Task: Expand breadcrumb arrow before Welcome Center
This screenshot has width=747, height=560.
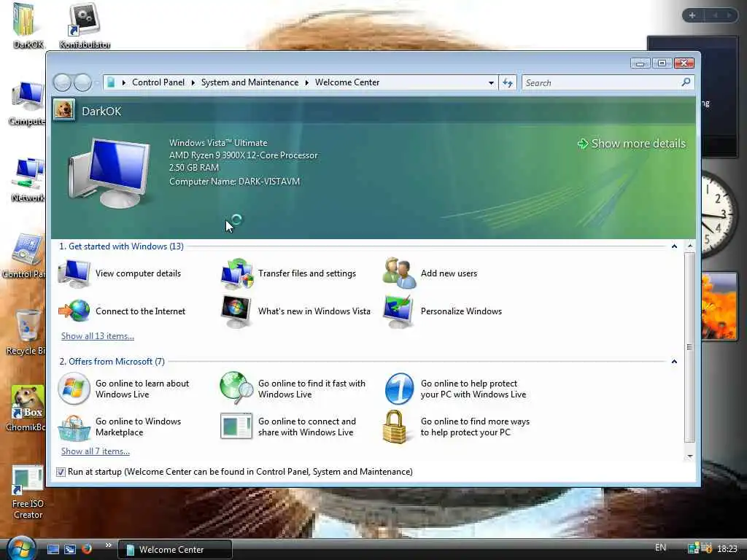Action: pyautogui.click(x=307, y=83)
